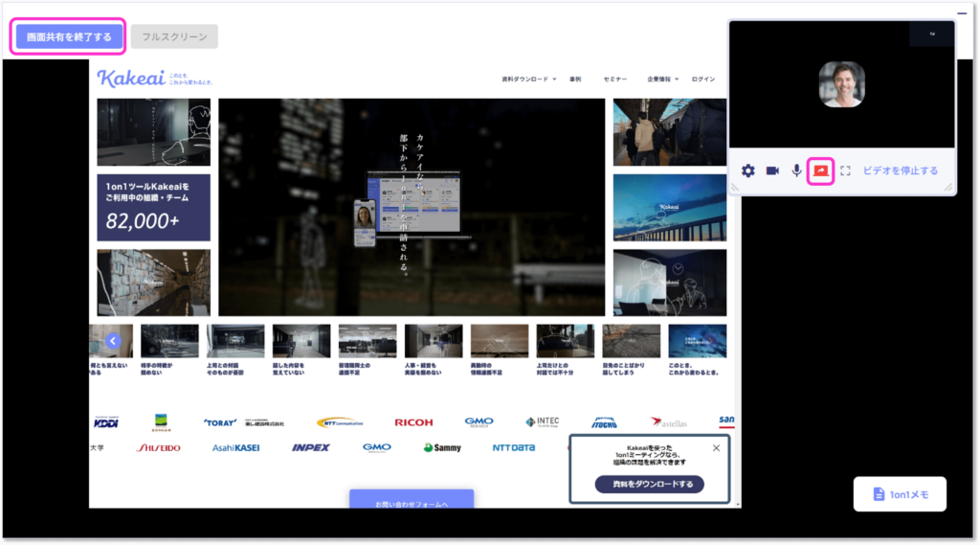
Task: Expand video panel with fullscreen icon
Action: coord(845,170)
